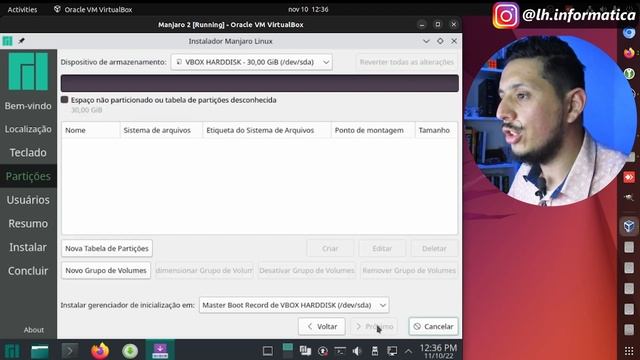Screen dimensions: 640x360
Task: Click the Nome column header
Action: [91, 130]
